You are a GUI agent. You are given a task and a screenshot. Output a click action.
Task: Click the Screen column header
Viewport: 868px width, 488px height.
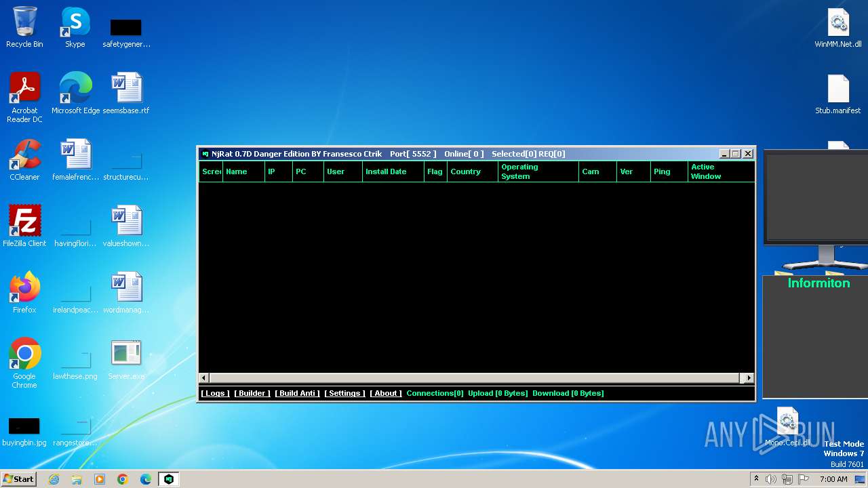click(x=211, y=171)
